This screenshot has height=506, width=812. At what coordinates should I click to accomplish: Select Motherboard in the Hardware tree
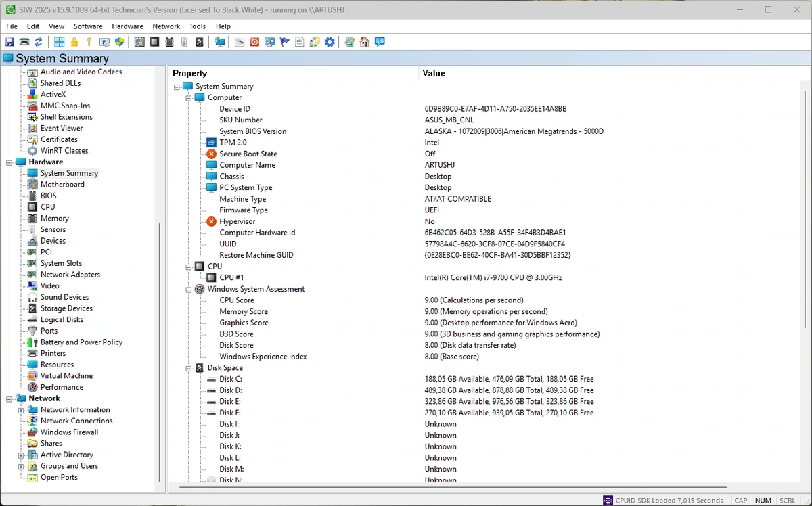point(62,185)
